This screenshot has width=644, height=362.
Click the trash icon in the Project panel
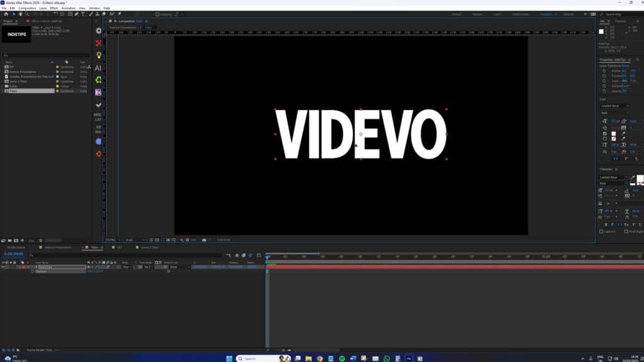40,241
